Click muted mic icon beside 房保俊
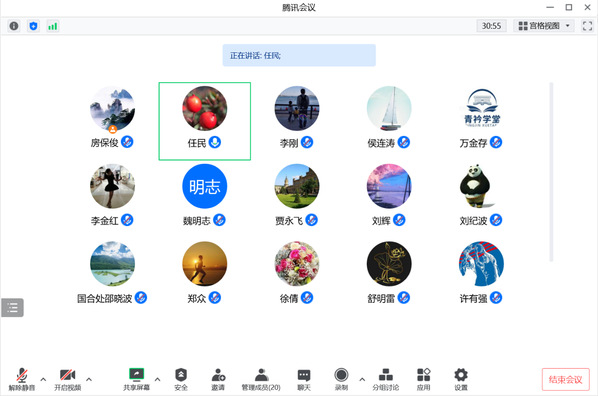Image resolution: width=598 pixels, height=396 pixels. (x=127, y=142)
